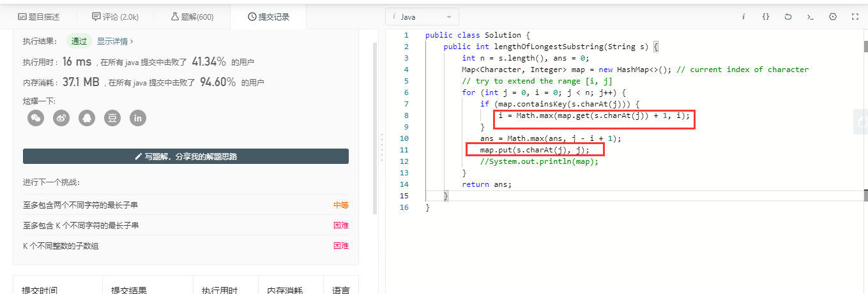Select 提交记录 submissions tab
868x294 pixels.
(269, 17)
